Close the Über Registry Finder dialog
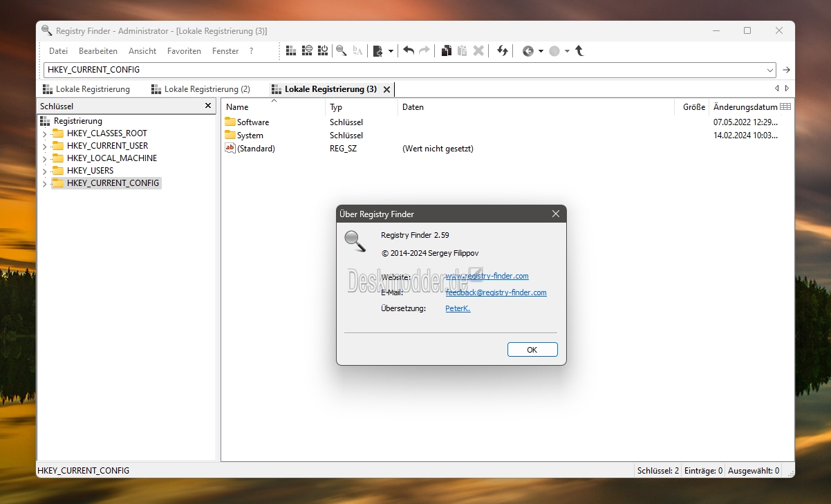 [556, 214]
